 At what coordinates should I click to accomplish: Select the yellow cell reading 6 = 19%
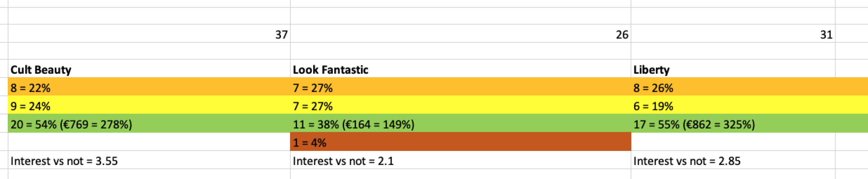733,106
